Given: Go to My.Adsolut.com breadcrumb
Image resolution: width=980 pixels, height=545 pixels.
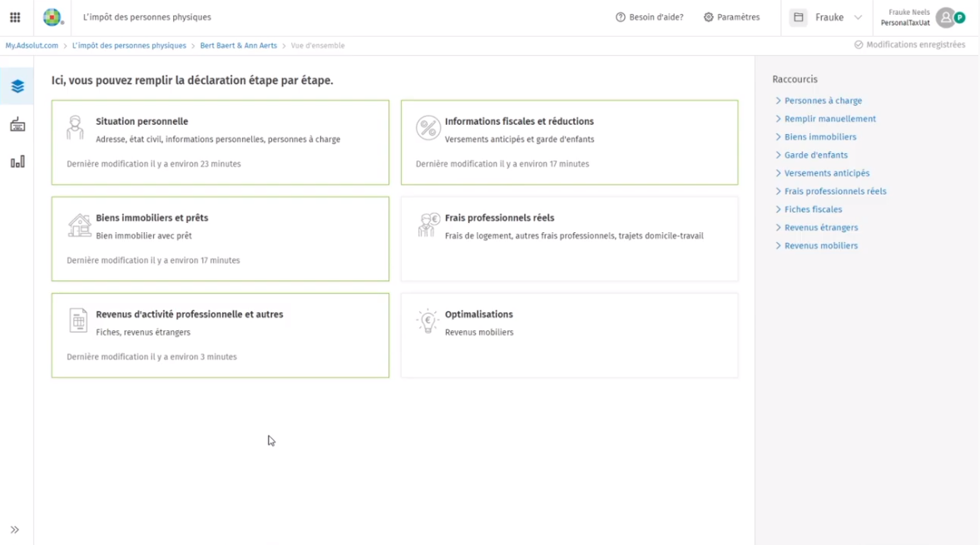Looking at the screenshot, I should pos(32,46).
